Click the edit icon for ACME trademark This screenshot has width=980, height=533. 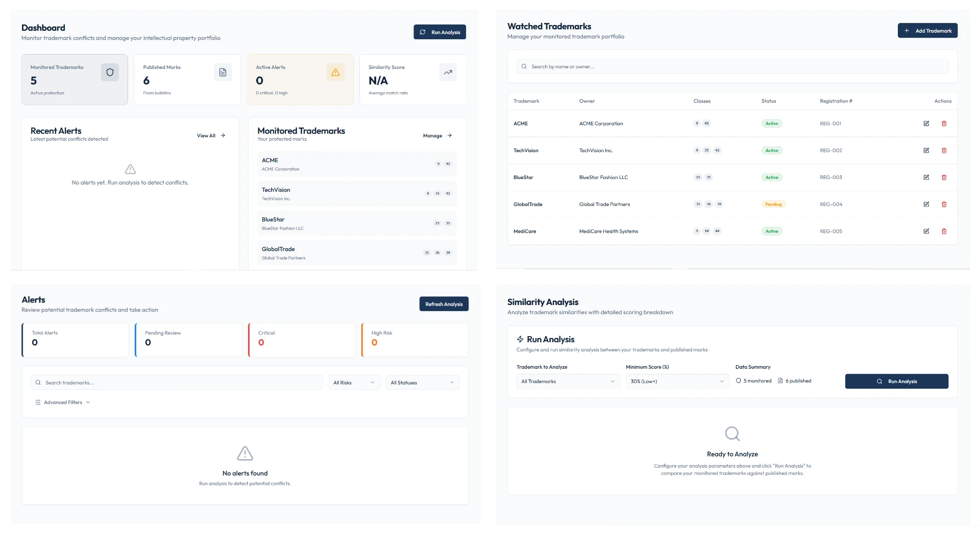click(x=926, y=123)
